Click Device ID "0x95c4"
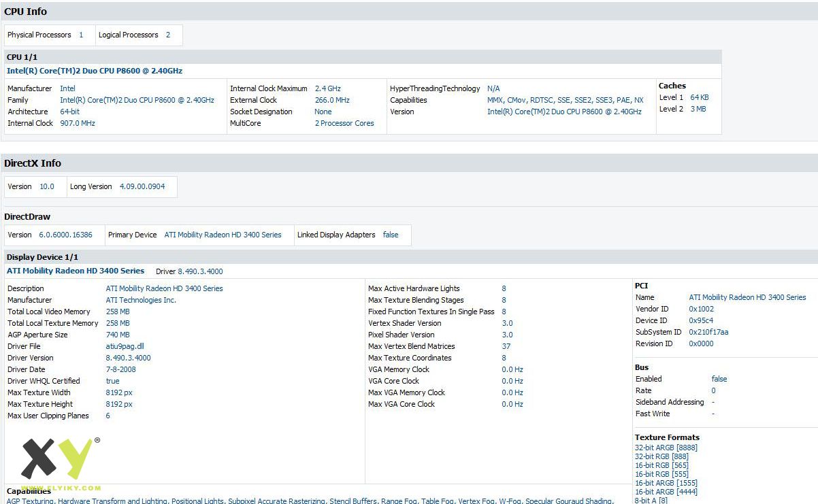Screen dimensions: 818x504 pyautogui.click(x=702, y=320)
